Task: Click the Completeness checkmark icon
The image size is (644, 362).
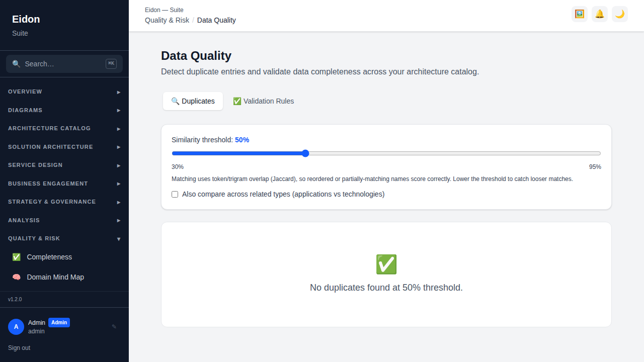Action: click(17, 257)
